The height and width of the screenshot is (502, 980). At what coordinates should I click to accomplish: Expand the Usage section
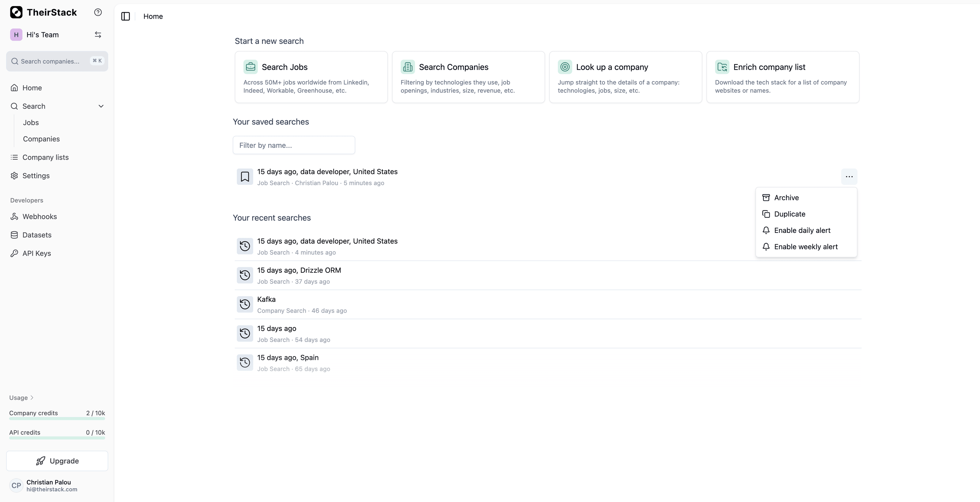[21, 397]
